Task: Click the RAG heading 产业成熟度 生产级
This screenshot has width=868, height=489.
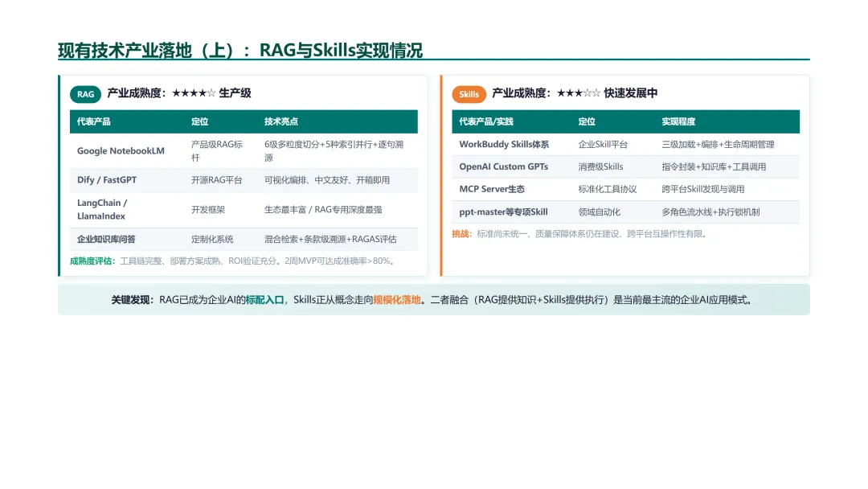Action: [x=178, y=93]
